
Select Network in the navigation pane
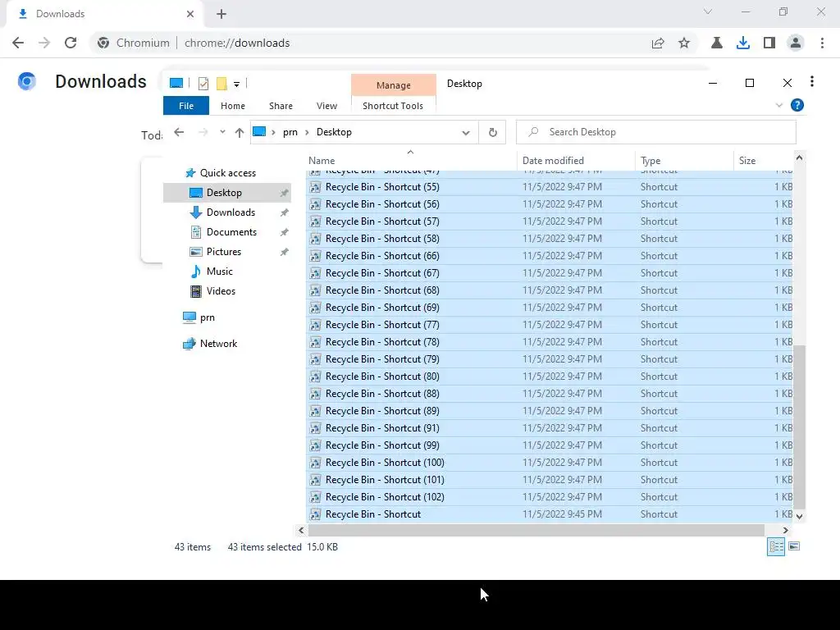pos(218,344)
